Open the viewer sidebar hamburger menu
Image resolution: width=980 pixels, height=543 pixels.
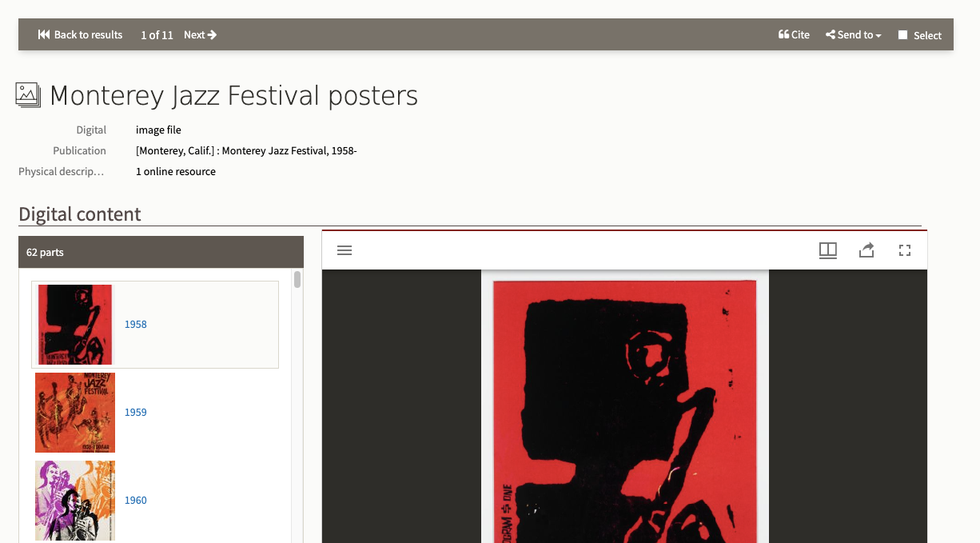(x=345, y=250)
